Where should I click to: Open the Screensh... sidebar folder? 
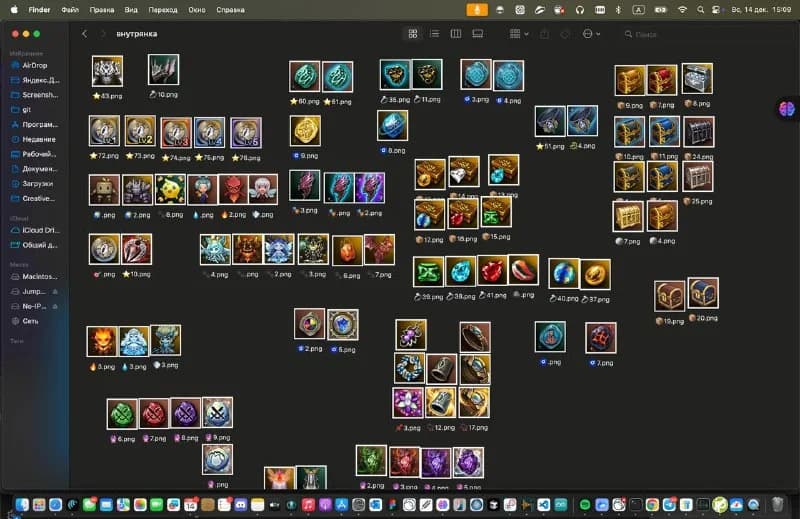coord(35,95)
